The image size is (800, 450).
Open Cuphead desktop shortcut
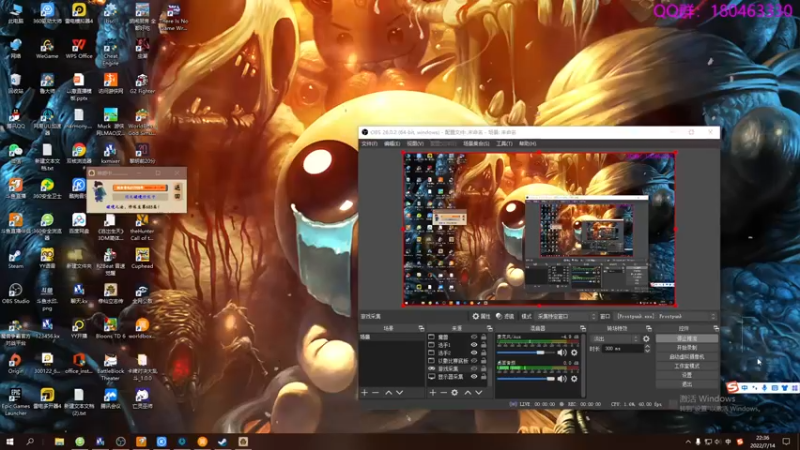coord(142,259)
